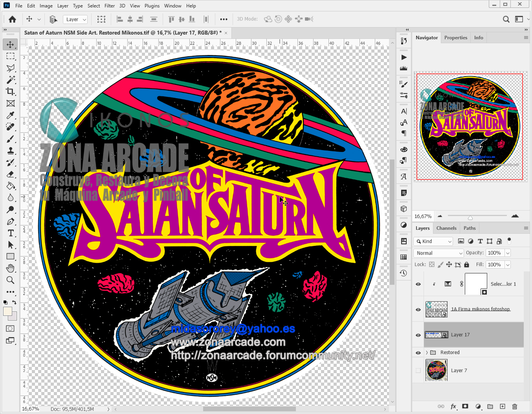The width and height of the screenshot is (532, 414).
Task: Select the Zoom tool
Action: coord(10,280)
